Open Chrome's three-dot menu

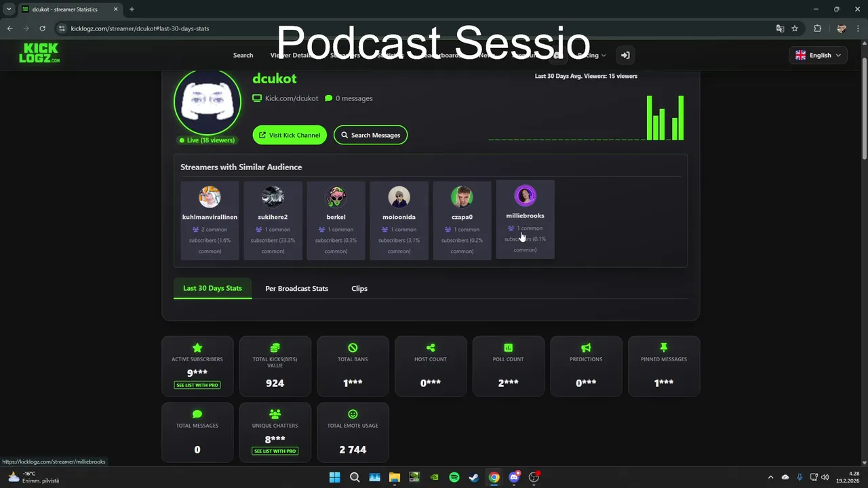point(858,28)
